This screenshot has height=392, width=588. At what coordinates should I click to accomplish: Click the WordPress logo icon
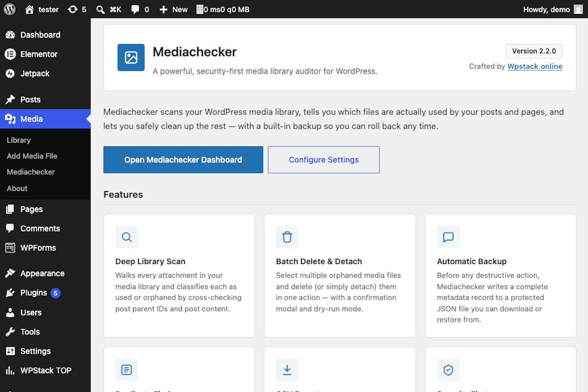click(10, 9)
